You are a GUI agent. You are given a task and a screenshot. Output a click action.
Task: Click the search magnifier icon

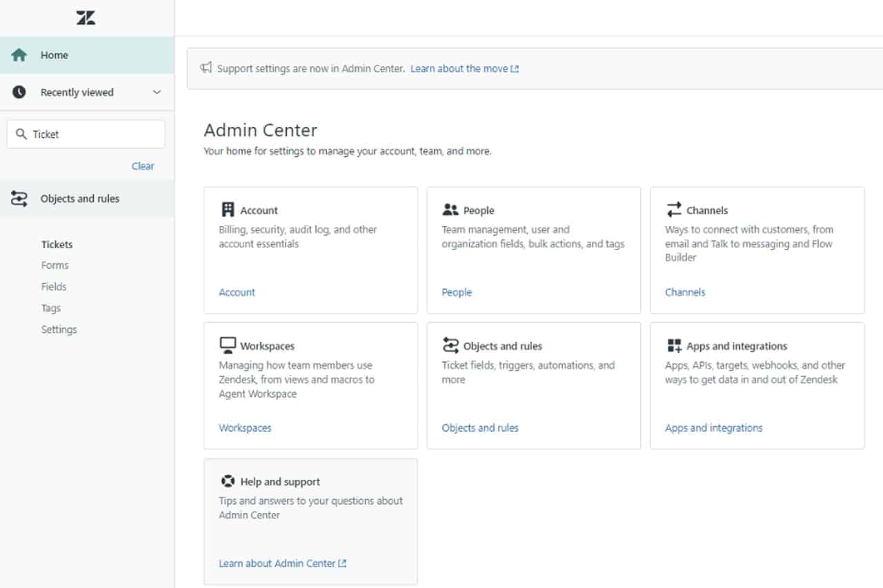21,133
